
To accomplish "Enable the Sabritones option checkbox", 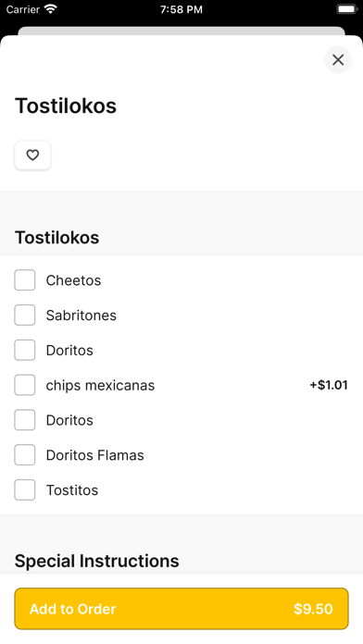I will [x=25, y=315].
